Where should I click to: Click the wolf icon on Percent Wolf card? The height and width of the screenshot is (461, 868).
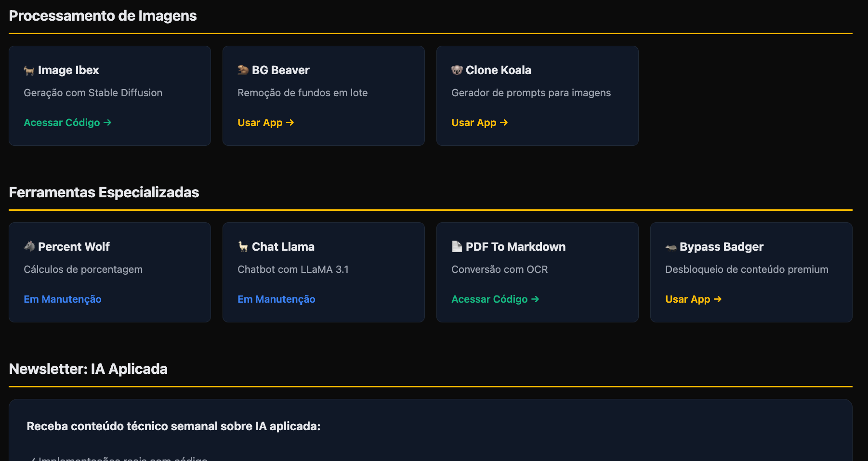[29, 246]
